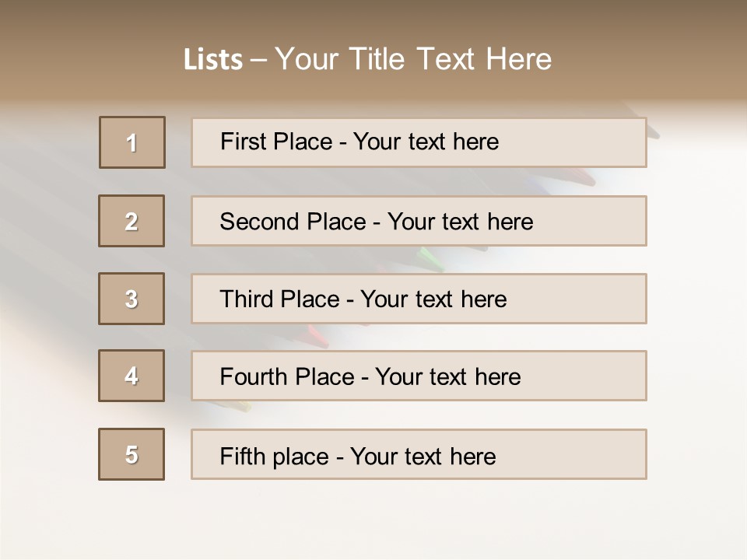747x560 pixels.
Task: Click "Your text here" in First Place row
Action: (x=426, y=142)
